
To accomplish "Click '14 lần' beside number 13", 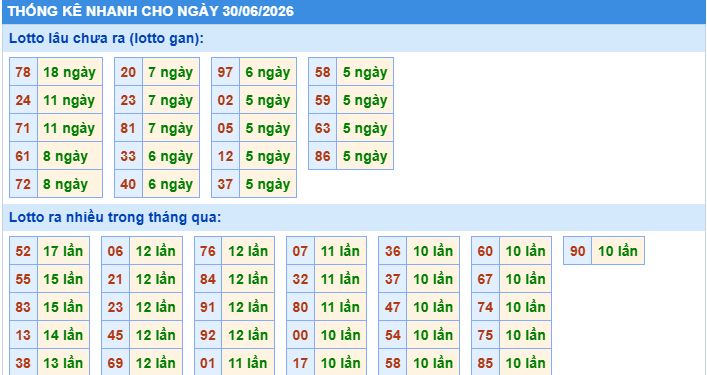I will [x=63, y=335].
